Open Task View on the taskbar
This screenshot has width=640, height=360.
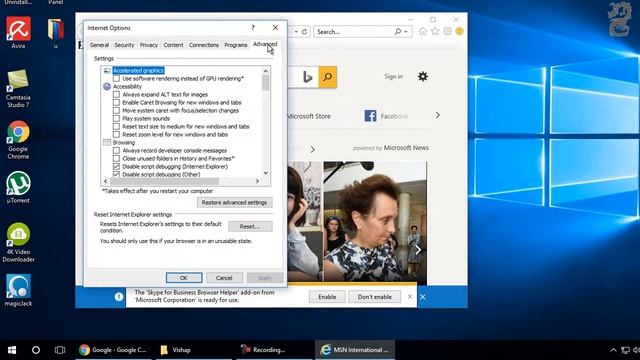60,350
